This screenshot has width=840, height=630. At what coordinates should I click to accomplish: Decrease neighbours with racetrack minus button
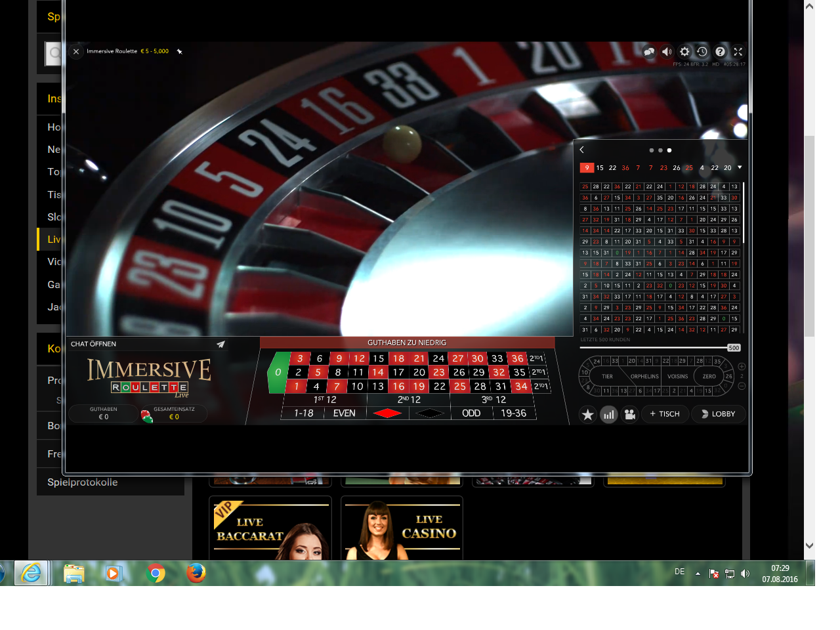742,386
